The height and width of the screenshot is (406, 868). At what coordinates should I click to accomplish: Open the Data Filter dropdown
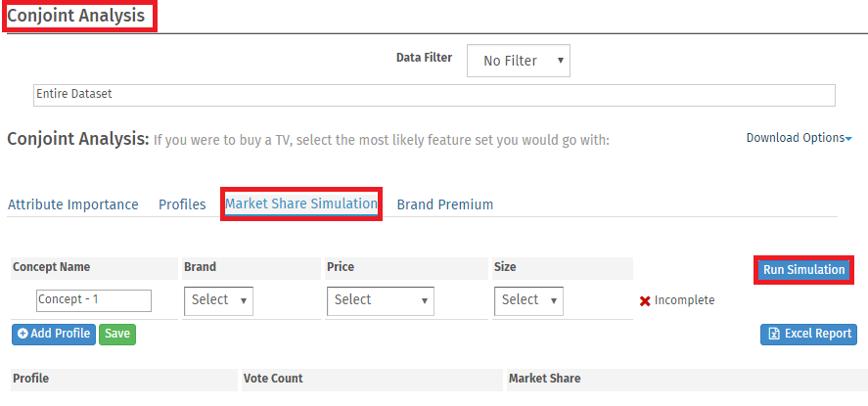518,61
